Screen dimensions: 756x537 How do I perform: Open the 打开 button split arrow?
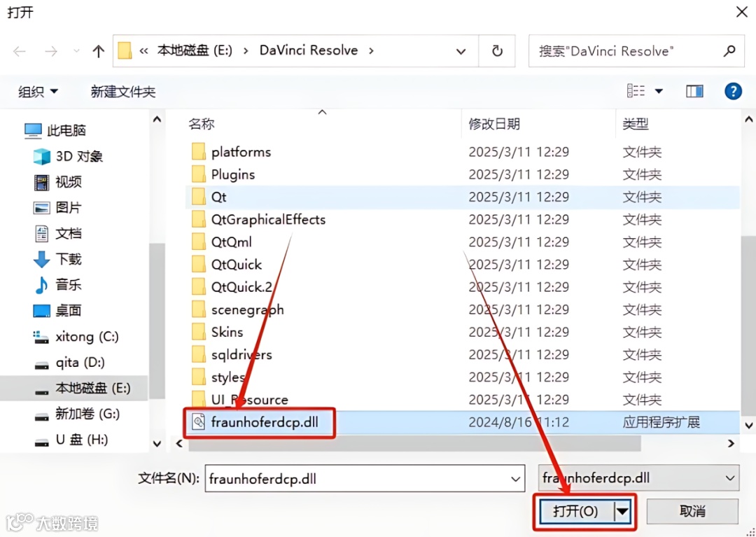pyautogui.click(x=622, y=511)
